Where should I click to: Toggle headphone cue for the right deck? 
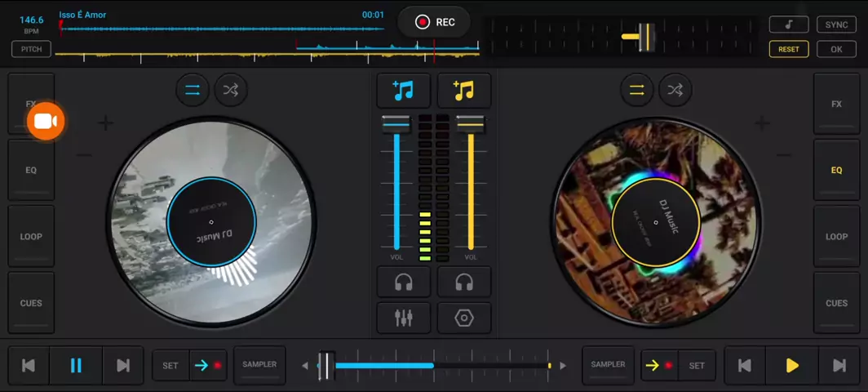[464, 283]
